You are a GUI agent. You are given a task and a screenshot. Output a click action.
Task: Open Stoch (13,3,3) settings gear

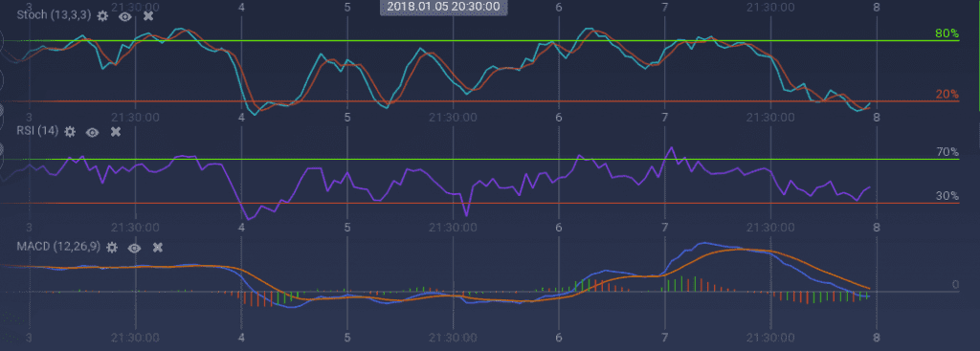click(102, 16)
